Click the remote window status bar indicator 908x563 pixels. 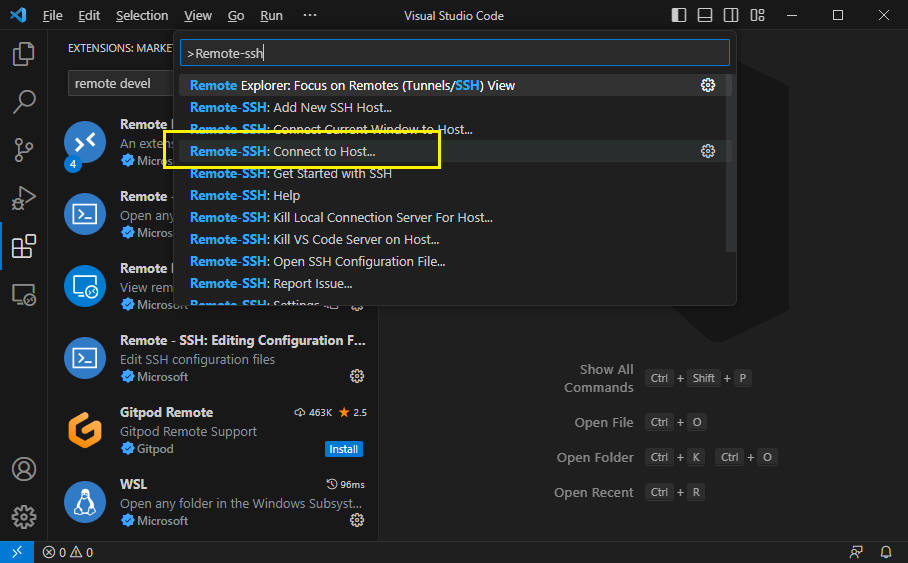(x=17, y=552)
